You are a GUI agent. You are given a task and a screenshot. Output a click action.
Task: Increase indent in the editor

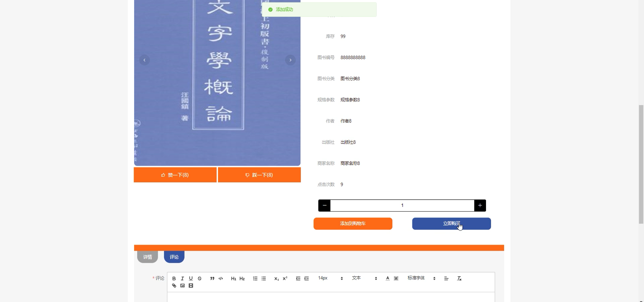306,278
